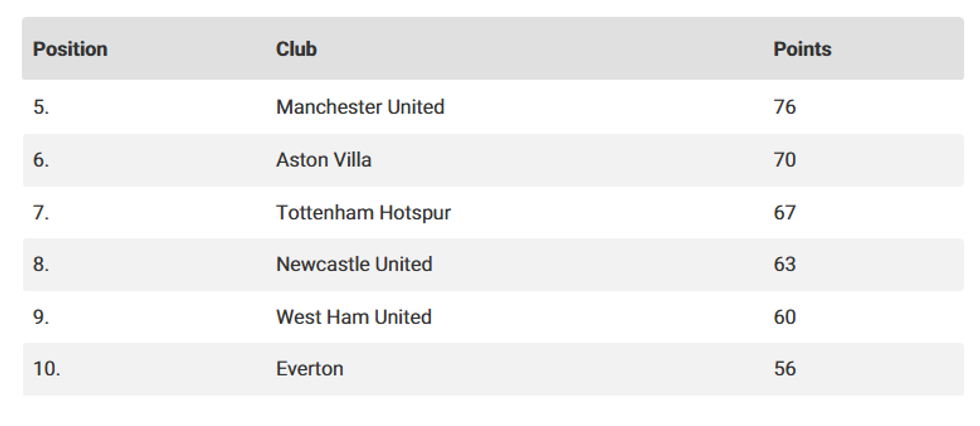980x426 pixels.
Task: Select position number 8 cell
Action: click(x=41, y=265)
